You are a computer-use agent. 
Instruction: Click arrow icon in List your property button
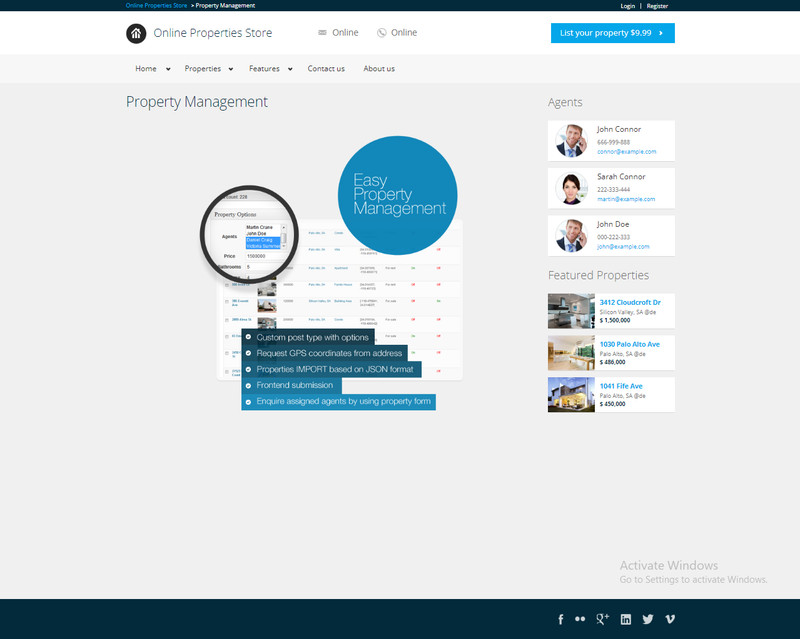[x=661, y=33]
